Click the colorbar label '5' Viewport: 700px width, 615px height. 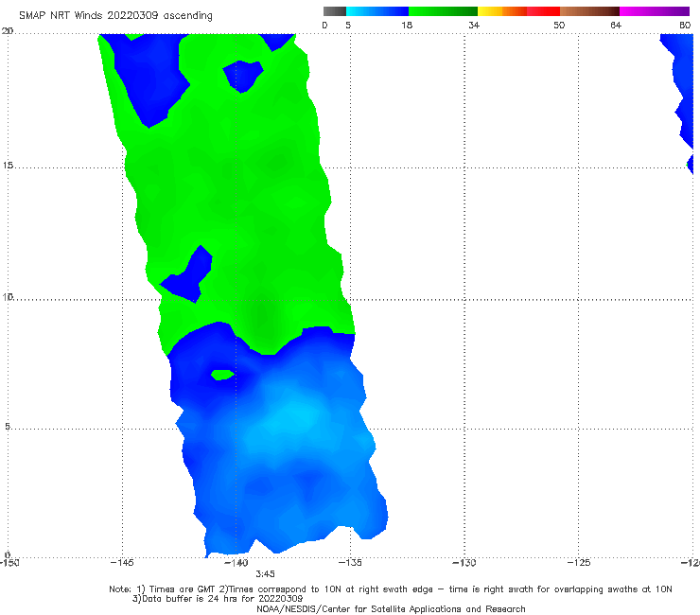pos(348,25)
